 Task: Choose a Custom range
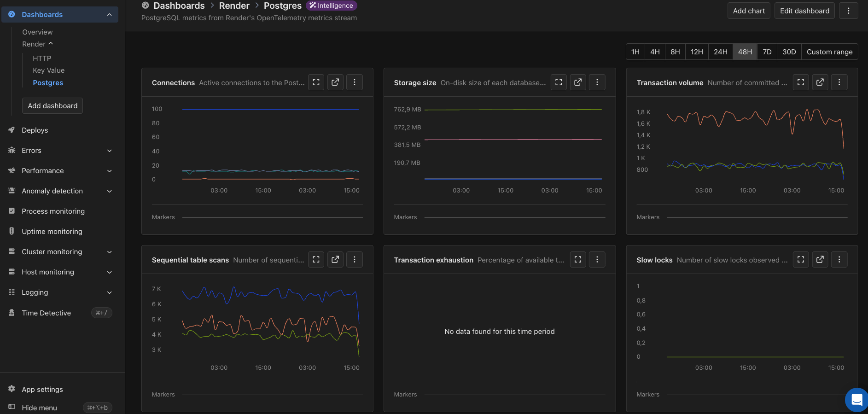tap(830, 52)
